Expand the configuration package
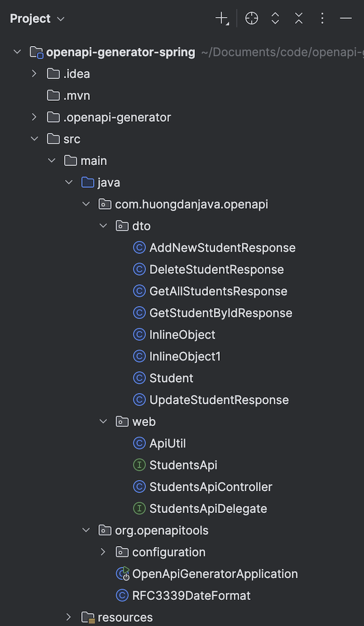The image size is (364, 626). [x=103, y=552]
